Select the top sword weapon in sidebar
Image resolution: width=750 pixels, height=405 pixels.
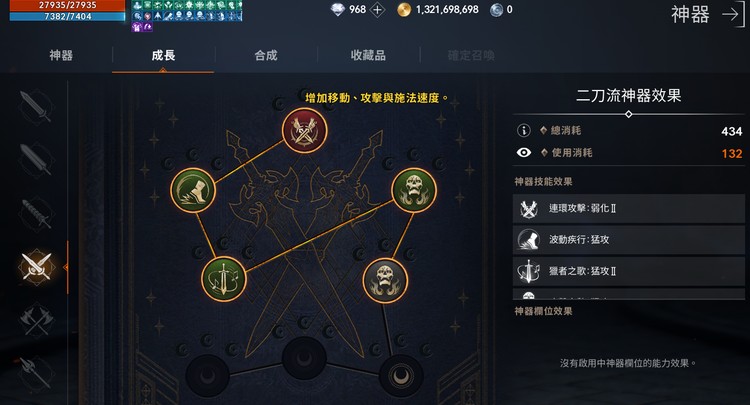click(x=35, y=106)
